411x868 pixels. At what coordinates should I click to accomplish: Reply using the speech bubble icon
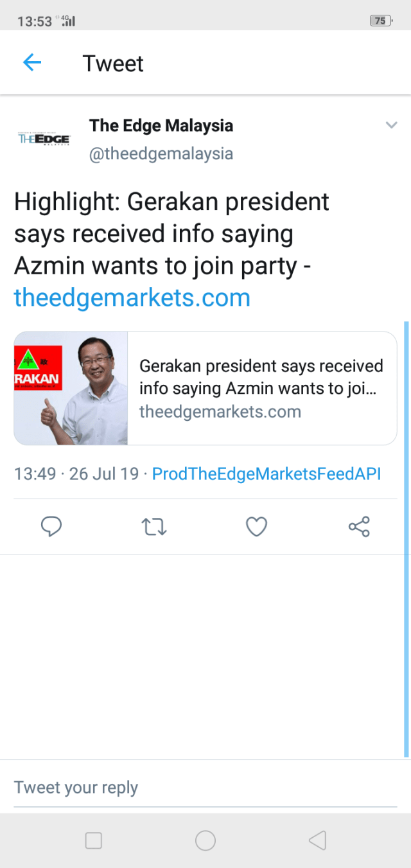point(51,527)
